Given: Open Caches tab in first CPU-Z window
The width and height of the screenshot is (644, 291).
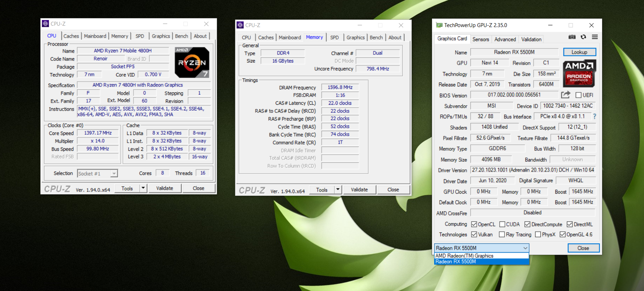Looking at the screenshot, I should coord(71,36).
